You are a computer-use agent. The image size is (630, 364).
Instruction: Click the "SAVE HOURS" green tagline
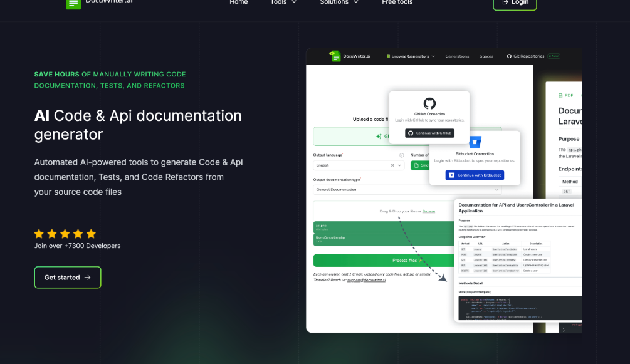[x=56, y=75]
